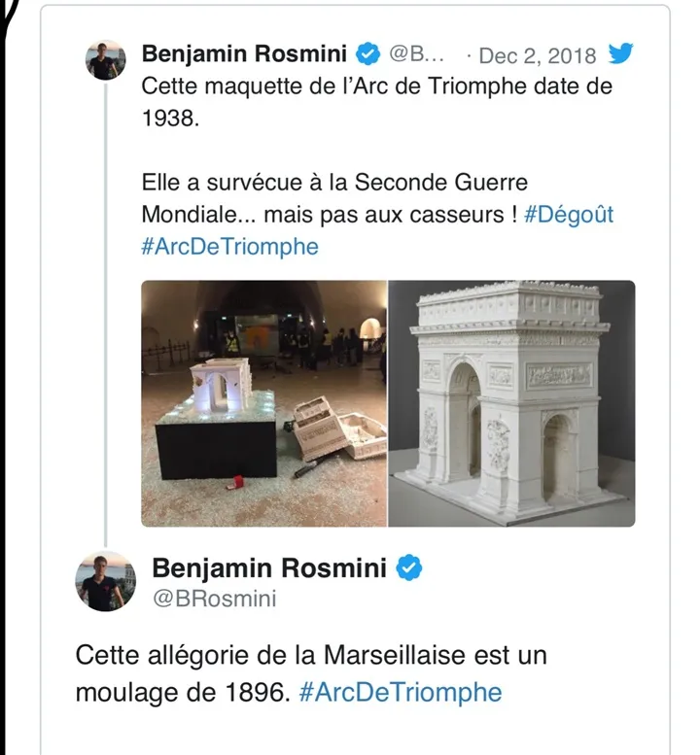
Task: Follow #ArcDeTriomphe hashtag in the lower tweet
Action: 401,693
